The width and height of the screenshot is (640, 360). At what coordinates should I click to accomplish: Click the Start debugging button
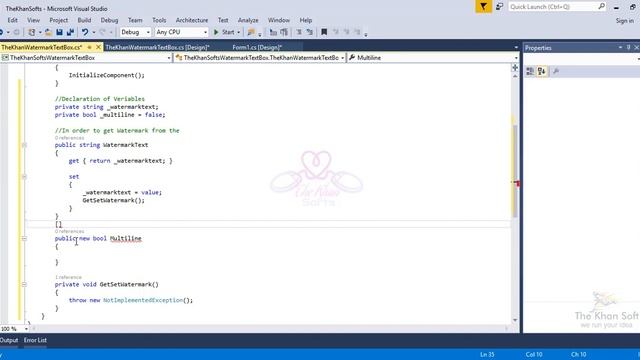(x=224, y=32)
